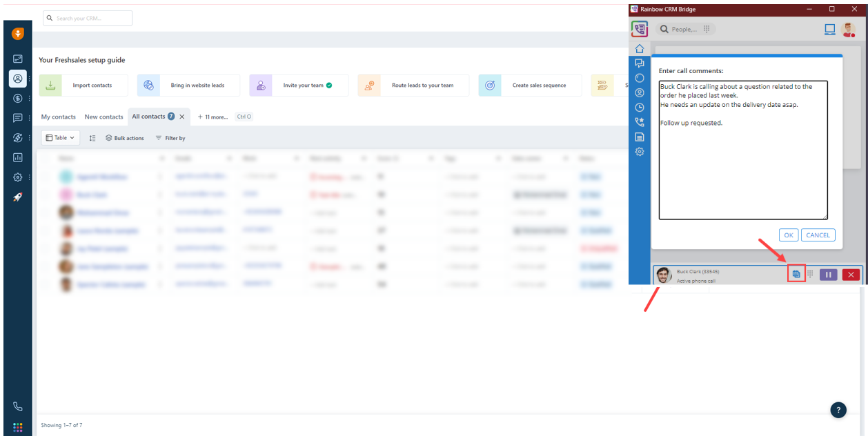Viewport: 868px width, 445px height.
Task: Click the rocket icon in Freshsales sidebar
Action: tap(18, 197)
